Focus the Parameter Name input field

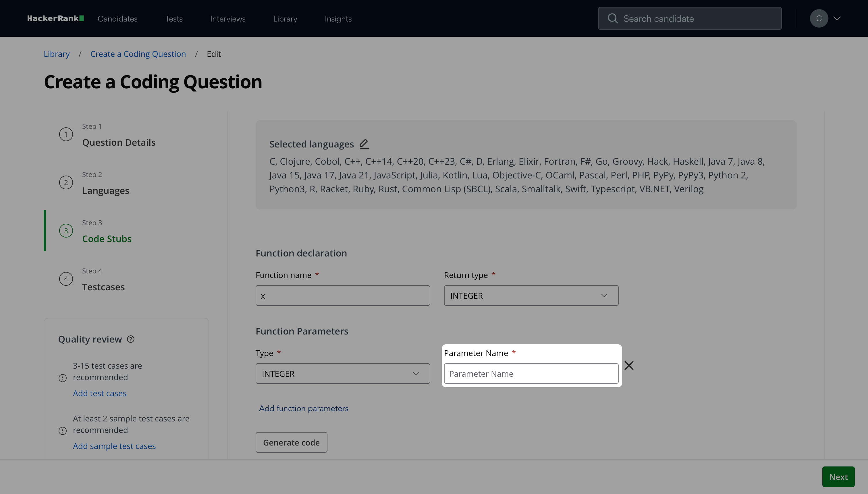pyautogui.click(x=531, y=374)
